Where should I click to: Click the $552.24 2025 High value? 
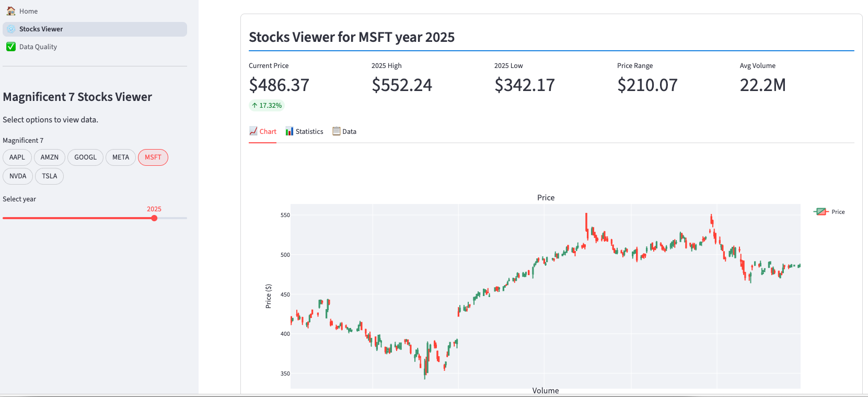402,85
